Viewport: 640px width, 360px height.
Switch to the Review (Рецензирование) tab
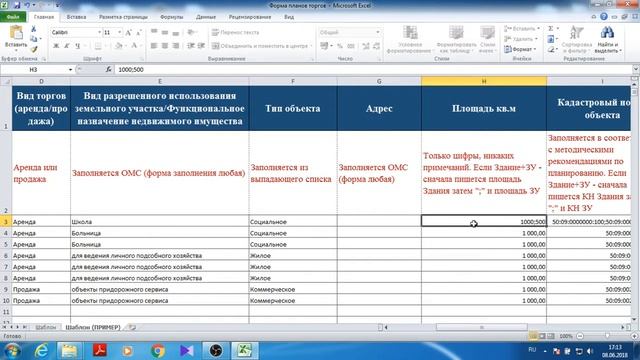pyautogui.click(x=250, y=17)
